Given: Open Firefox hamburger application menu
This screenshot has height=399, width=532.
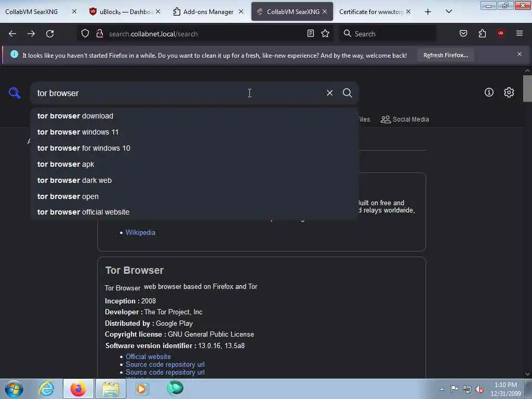Looking at the screenshot, I should [x=520, y=33].
